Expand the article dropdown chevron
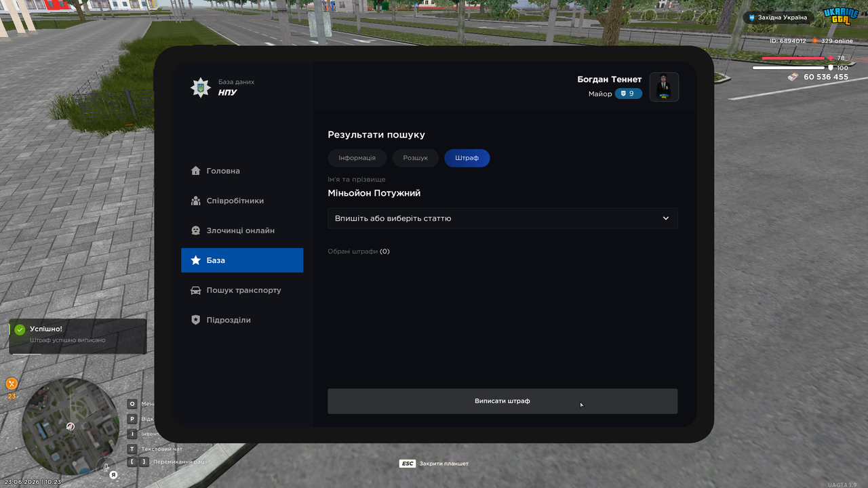The image size is (868, 488). (666, 218)
